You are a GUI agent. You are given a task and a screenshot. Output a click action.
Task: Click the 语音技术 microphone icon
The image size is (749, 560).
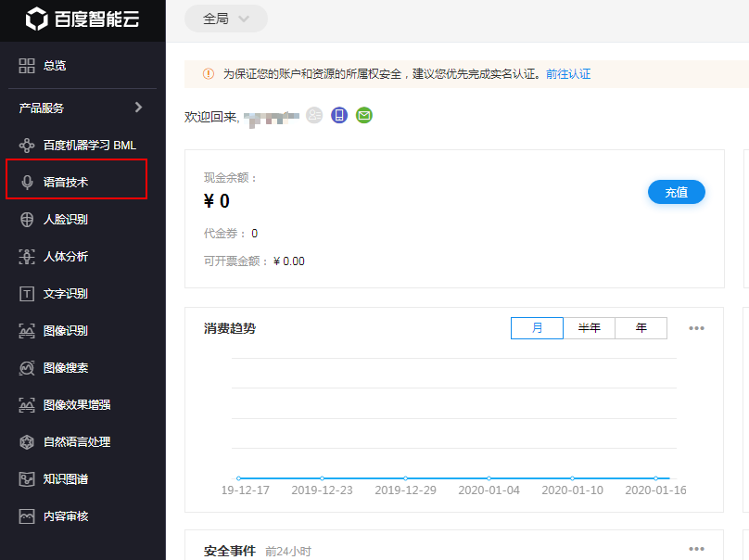coord(27,182)
